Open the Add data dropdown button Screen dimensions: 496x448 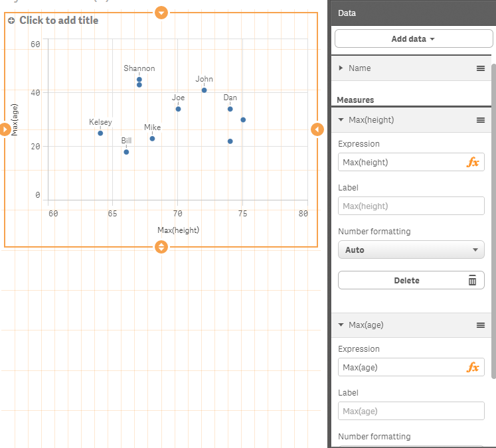point(413,39)
